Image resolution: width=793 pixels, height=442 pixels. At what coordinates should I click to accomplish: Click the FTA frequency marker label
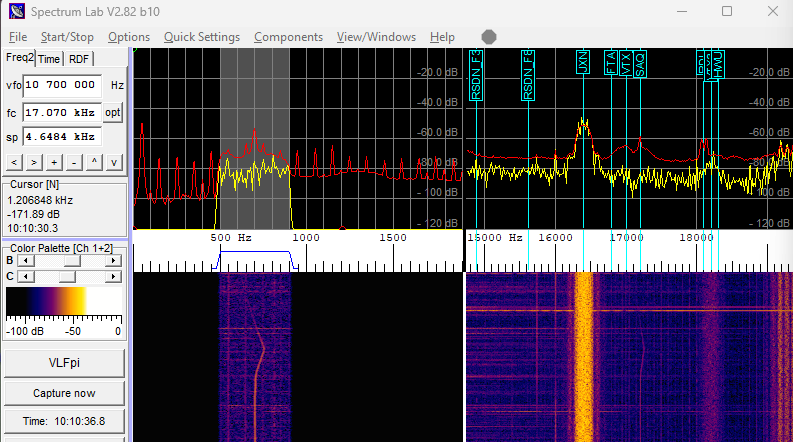(610, 63)
